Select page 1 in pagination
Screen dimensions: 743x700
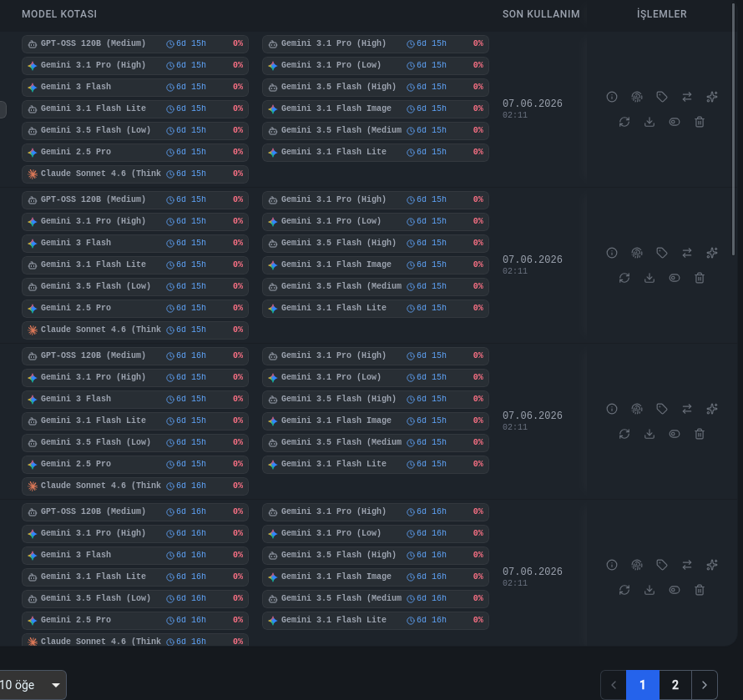click(x=643, y=685)
